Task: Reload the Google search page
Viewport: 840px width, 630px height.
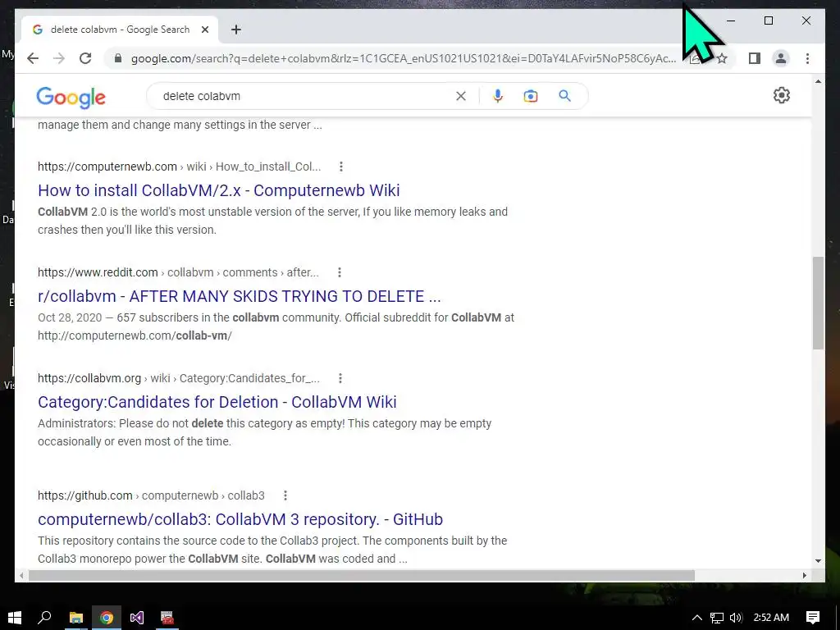Action: 85,58
